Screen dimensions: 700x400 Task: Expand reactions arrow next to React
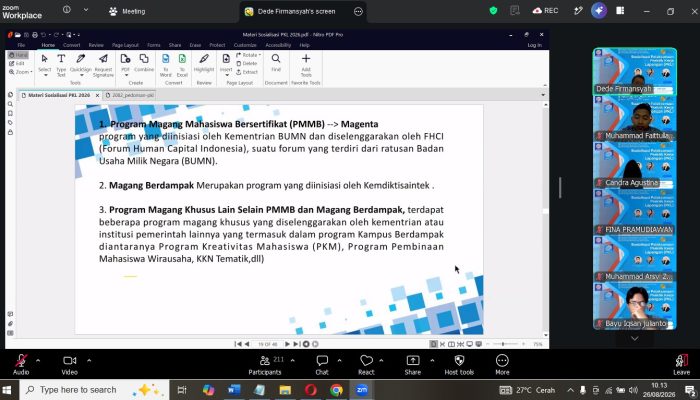tap(381, 360)
